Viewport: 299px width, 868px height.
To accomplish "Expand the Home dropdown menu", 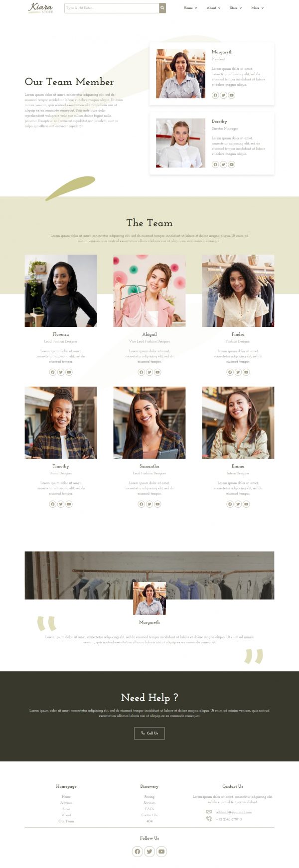I will (x=190, y=8).
